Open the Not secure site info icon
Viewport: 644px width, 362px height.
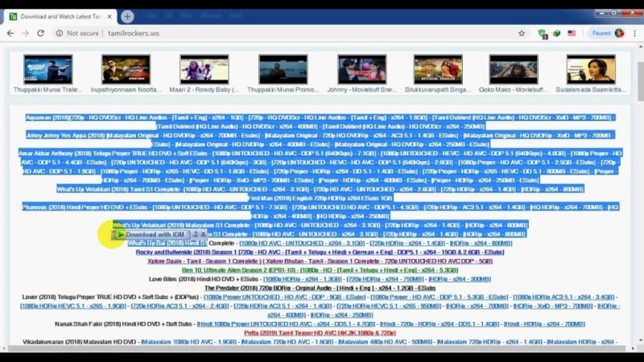tap(60, 33)
